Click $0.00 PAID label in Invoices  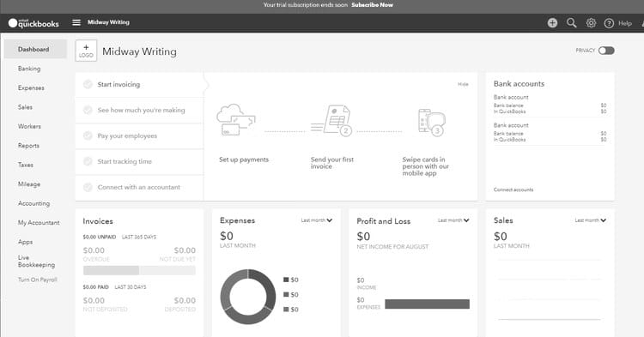pos(95,287)
